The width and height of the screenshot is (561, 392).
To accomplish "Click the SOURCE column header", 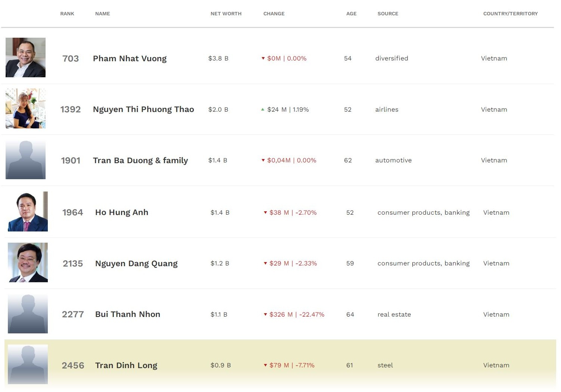I will click(388, 14).
